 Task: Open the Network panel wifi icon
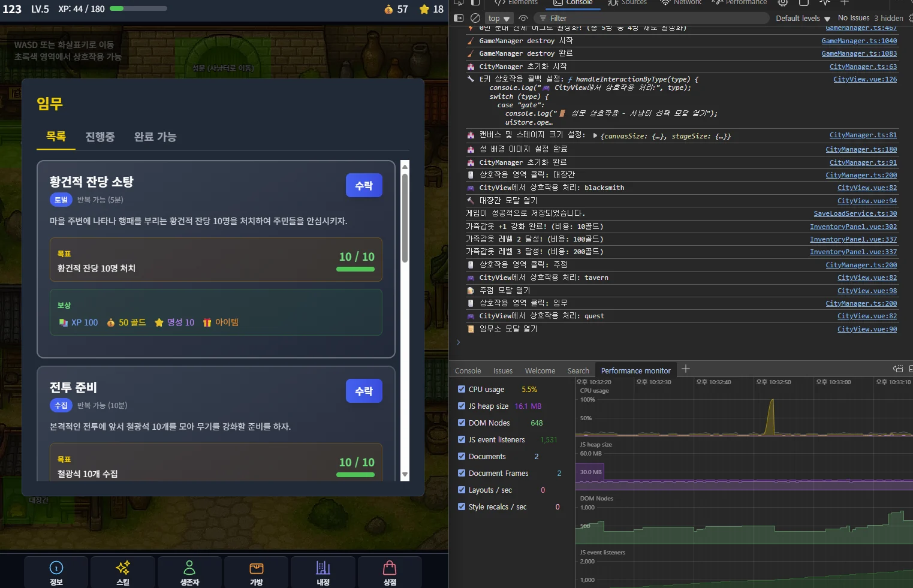tap(665, 2)
